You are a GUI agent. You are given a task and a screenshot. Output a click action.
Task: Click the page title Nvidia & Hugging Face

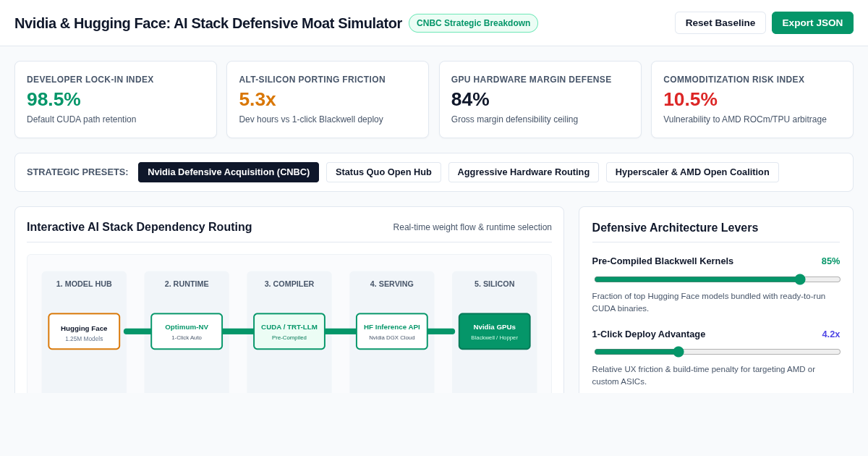click(208, 23)
